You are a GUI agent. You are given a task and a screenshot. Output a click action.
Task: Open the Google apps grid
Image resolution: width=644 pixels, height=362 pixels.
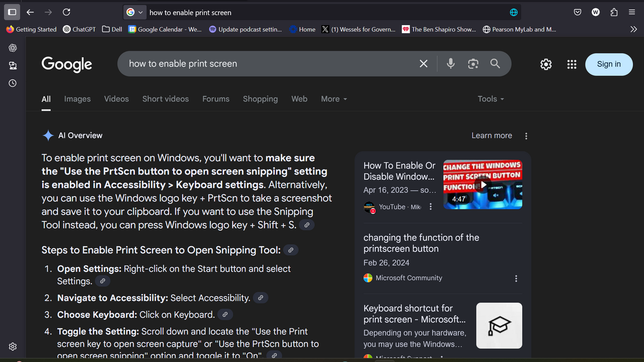[572, 64]
